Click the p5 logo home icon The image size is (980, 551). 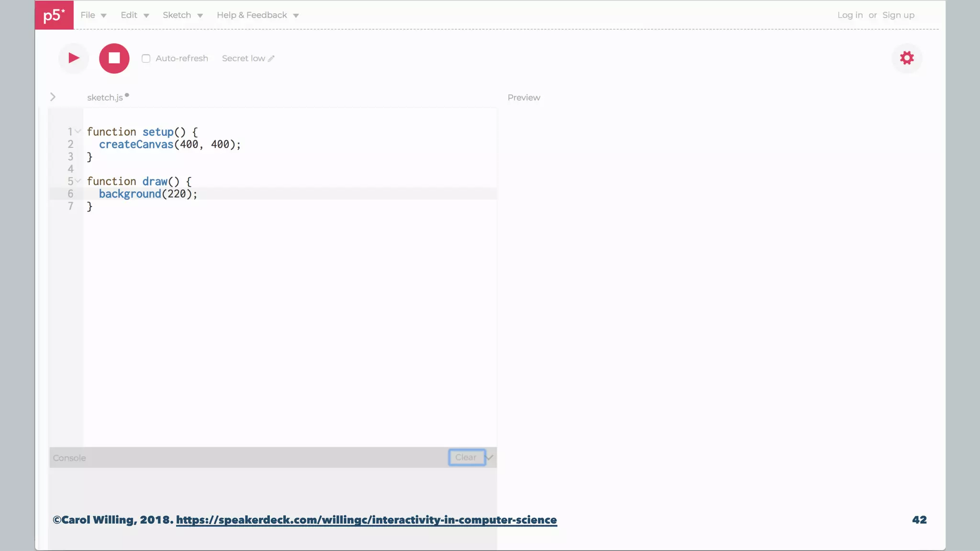(54, 15)
